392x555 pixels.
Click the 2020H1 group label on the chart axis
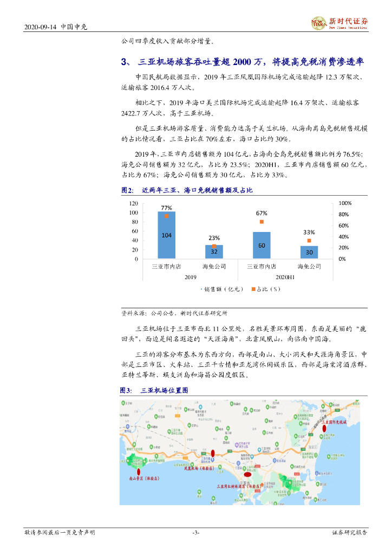coord(285,277)
